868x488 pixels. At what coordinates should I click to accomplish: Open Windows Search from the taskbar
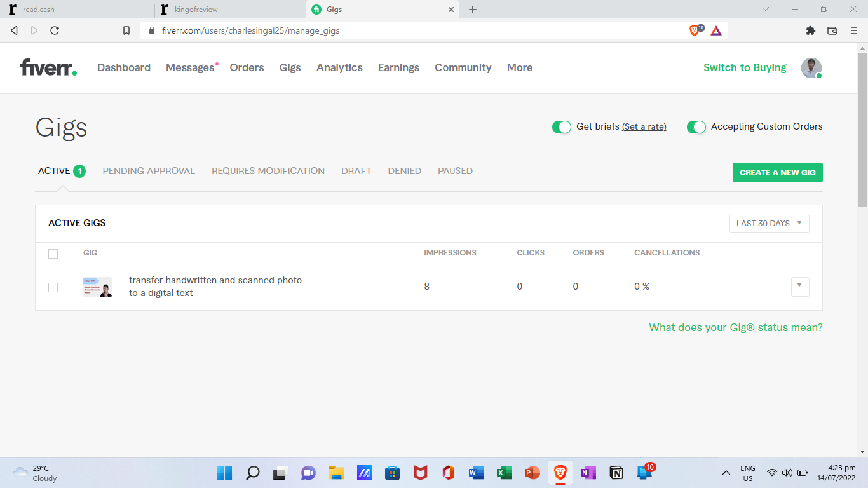tap(253, 473)
